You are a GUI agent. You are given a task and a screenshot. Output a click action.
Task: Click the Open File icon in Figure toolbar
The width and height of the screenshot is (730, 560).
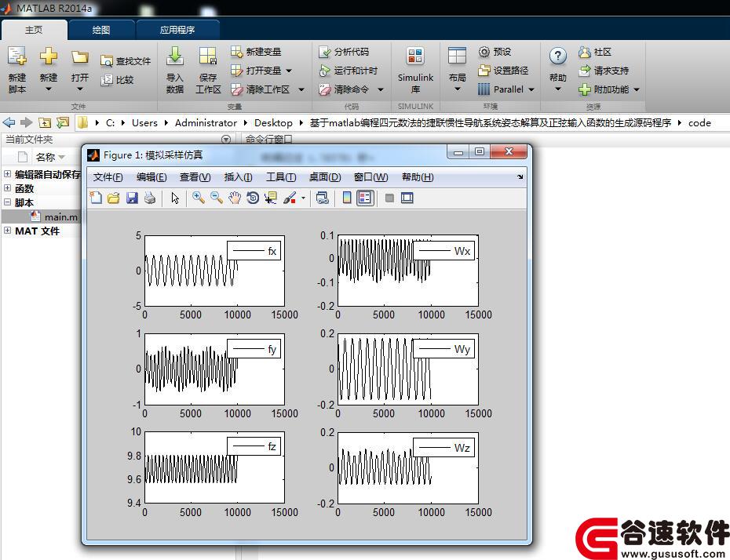click(x=114, y=198)
